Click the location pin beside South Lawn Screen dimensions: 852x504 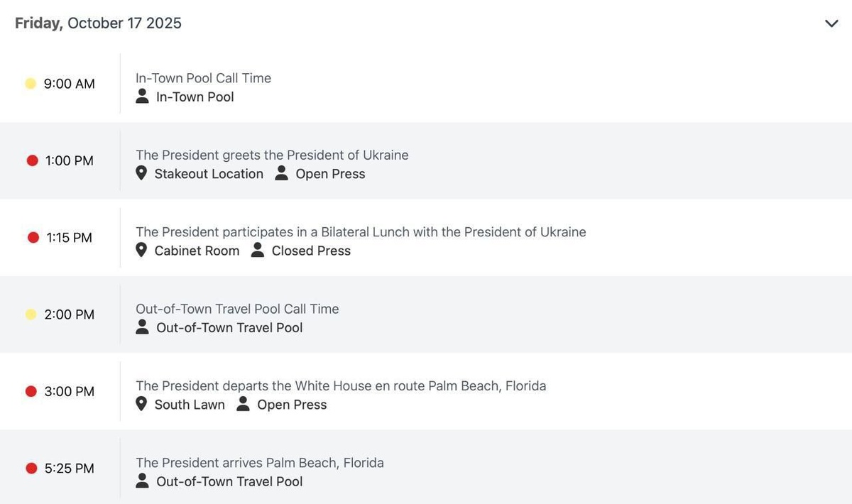[141, 405]
